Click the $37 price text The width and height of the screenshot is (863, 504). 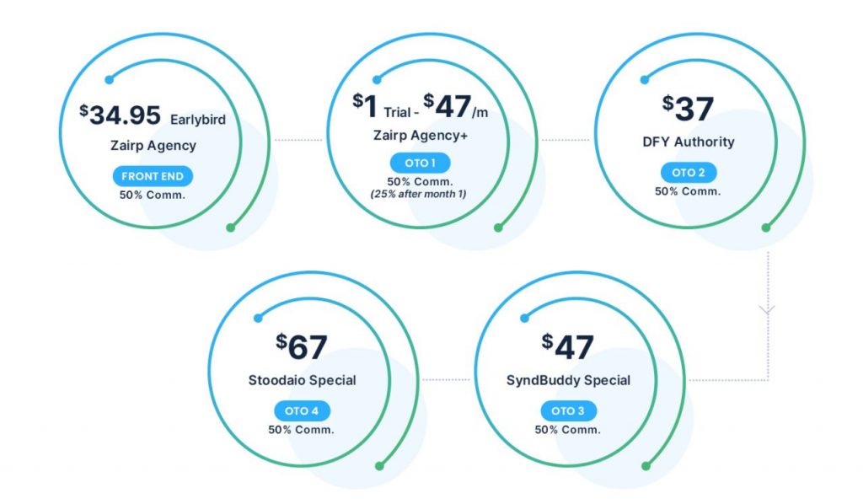(688, 109)
